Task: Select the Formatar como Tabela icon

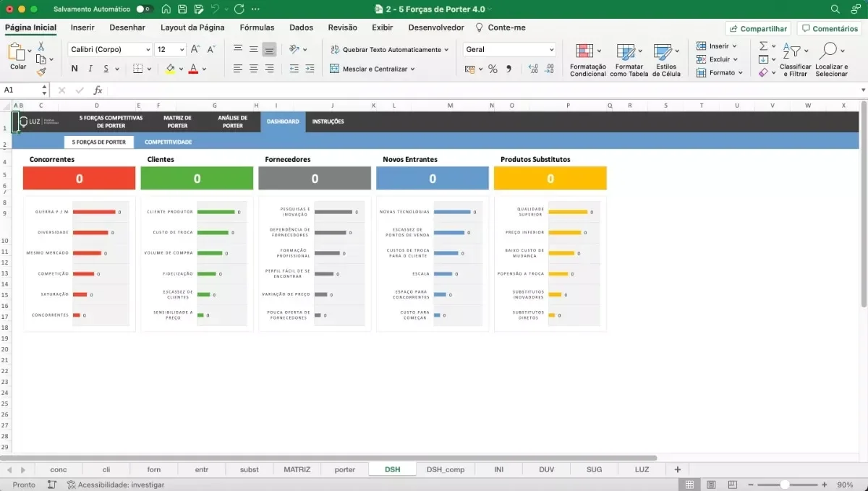Action: coord(625,51)
